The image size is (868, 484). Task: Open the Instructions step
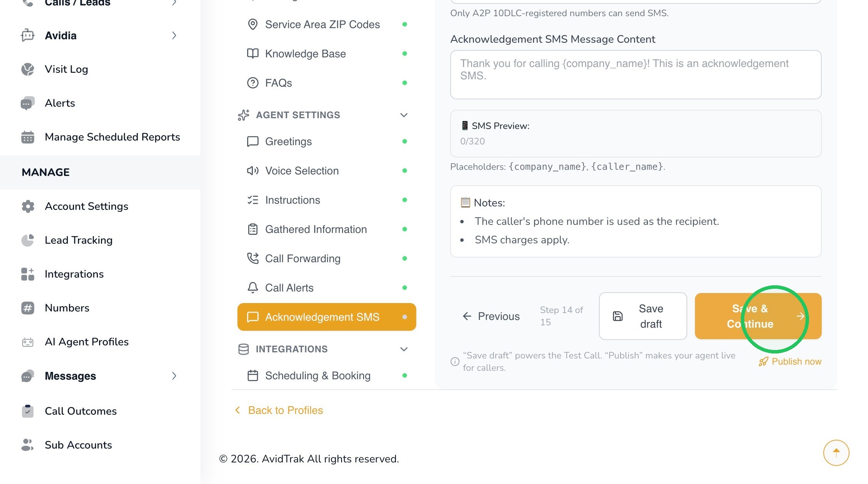[x=326, y=200]
